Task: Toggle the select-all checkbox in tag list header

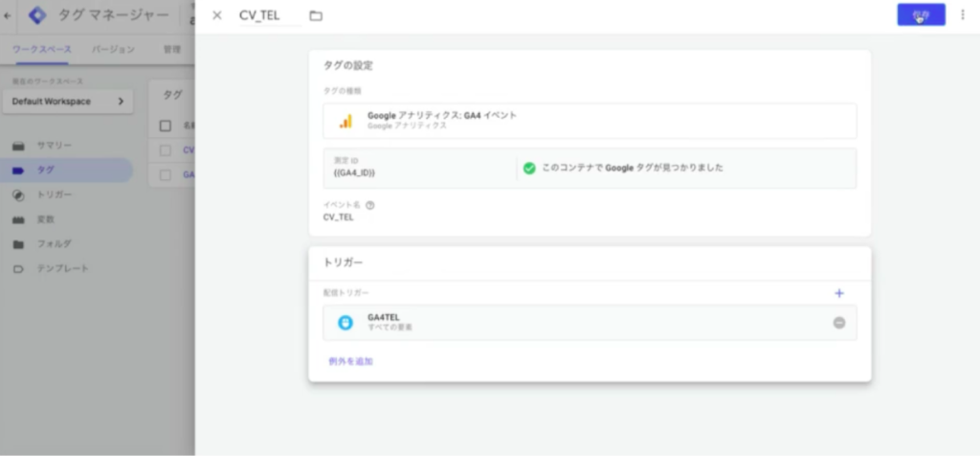Action: [x=165, y=125]
